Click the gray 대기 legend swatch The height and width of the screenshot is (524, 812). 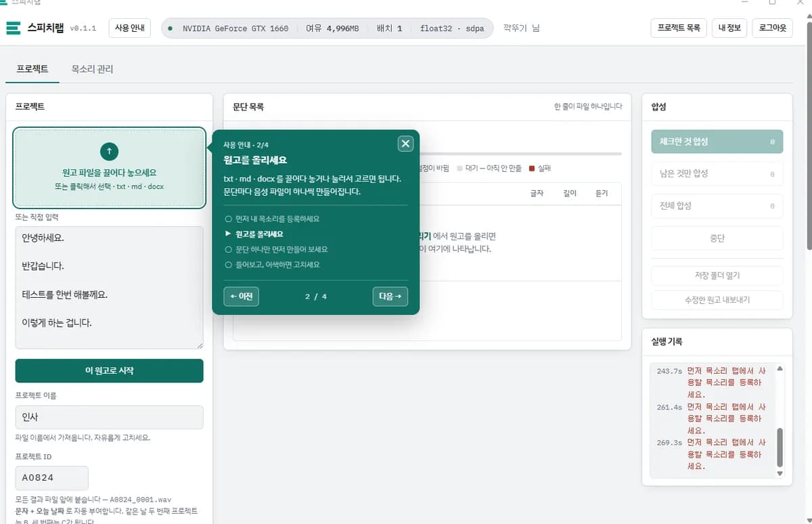[459, 168]
